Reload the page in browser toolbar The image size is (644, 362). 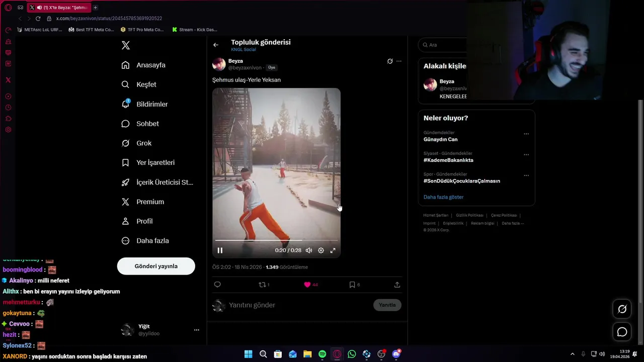pos(38,19)
